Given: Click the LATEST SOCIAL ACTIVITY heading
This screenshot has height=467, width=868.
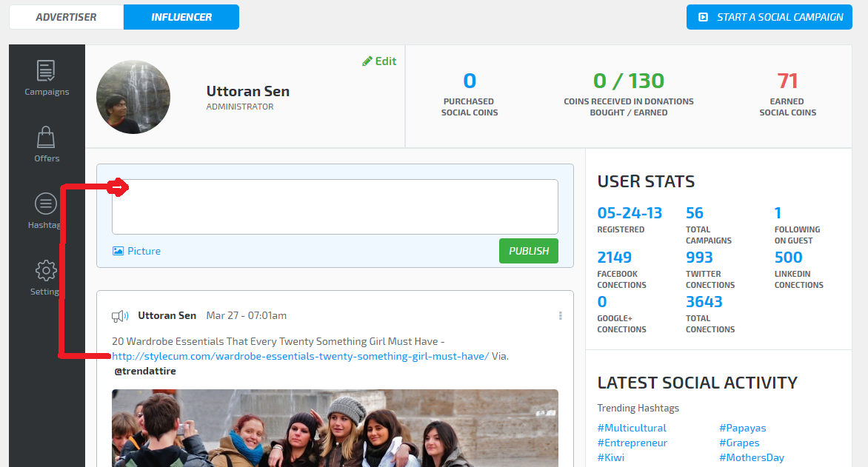Looking at the screenshot, I should coord(698,383).
